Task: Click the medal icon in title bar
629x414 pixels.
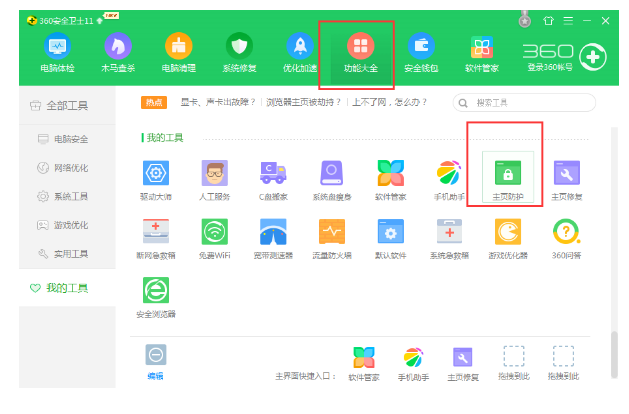Action: [525, 19]
